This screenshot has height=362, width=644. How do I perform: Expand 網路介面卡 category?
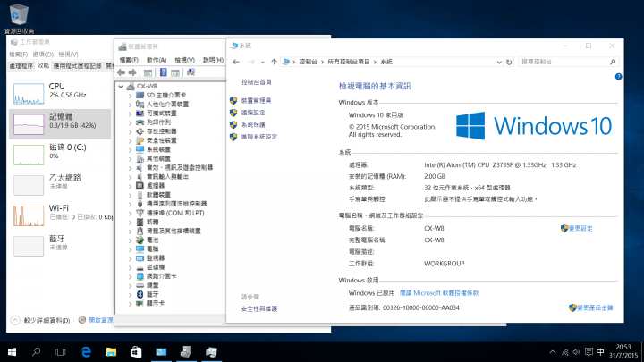pyautogui.click(x=130, y=276)
